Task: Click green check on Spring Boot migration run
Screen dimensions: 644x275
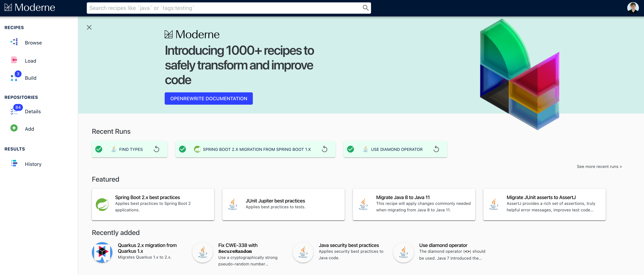Action: click(182, 149)
